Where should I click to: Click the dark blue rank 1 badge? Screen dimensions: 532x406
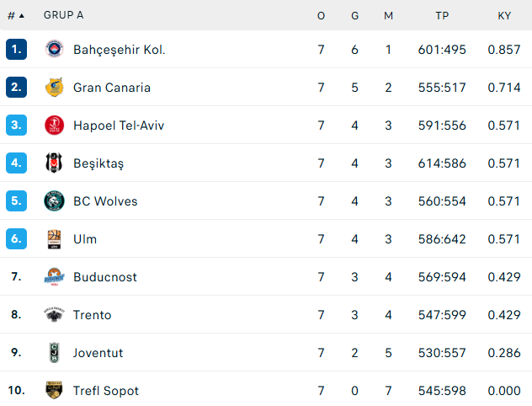16,49
